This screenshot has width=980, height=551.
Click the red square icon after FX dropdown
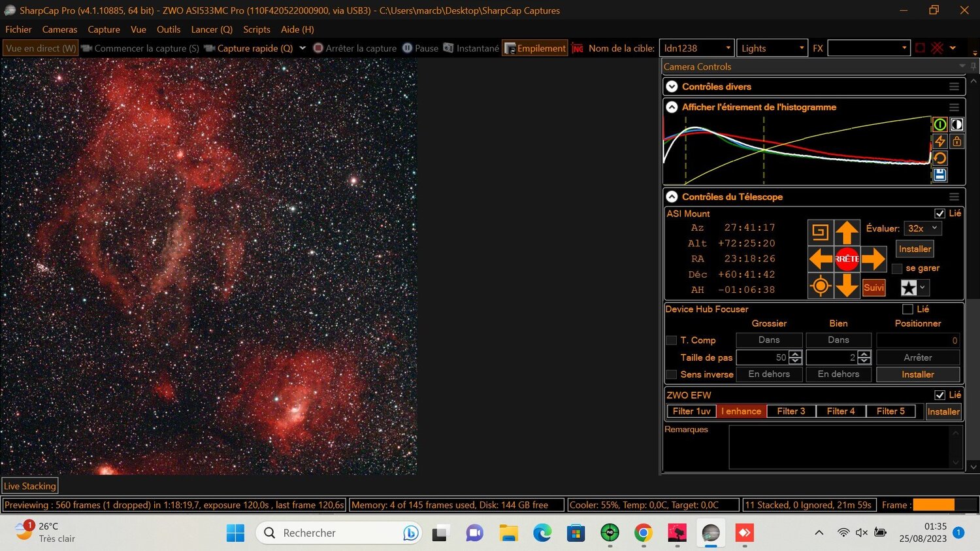[x=921, y=48]
